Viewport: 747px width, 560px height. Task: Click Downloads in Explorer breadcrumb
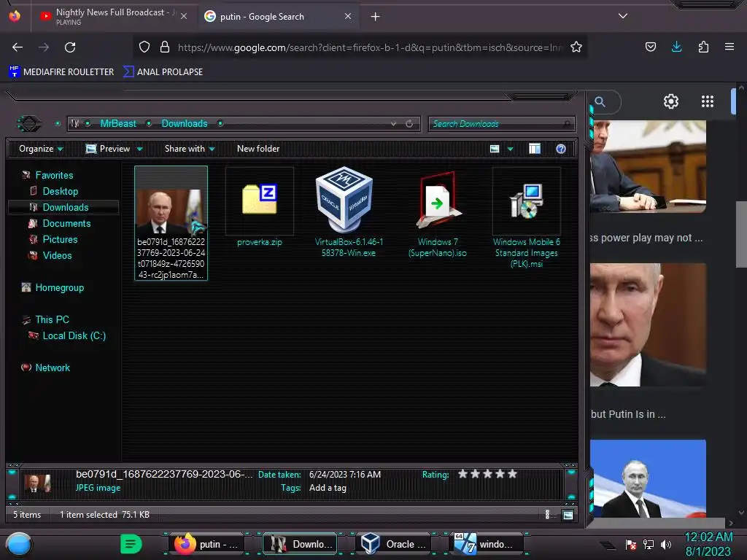click(x=185, y=123)
